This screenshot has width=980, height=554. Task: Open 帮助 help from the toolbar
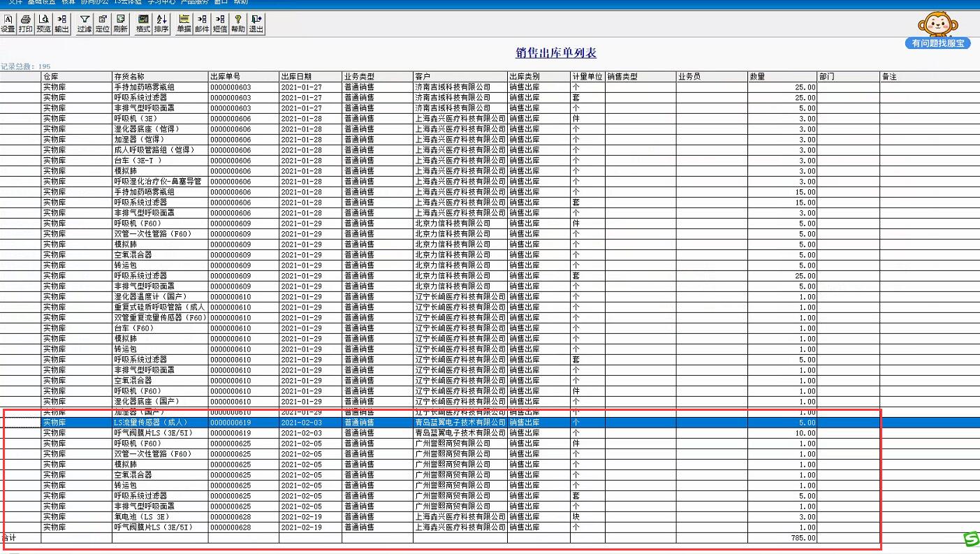238,24
